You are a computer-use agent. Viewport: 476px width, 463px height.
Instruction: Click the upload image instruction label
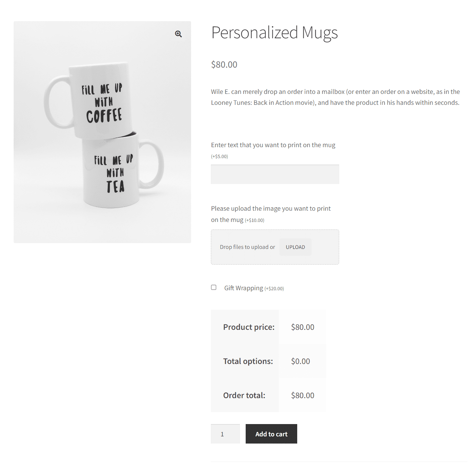pos(271,214)
